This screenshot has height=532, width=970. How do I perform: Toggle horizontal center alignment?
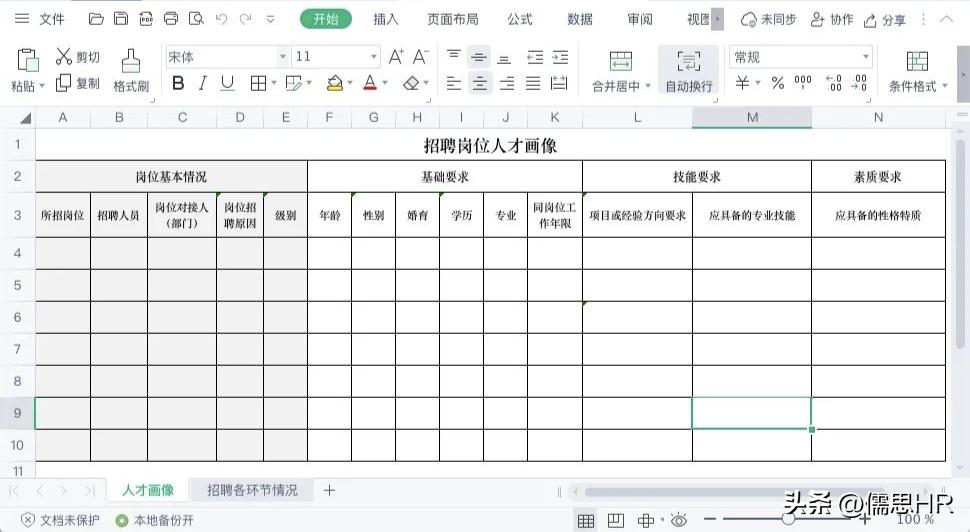(480, 83)
